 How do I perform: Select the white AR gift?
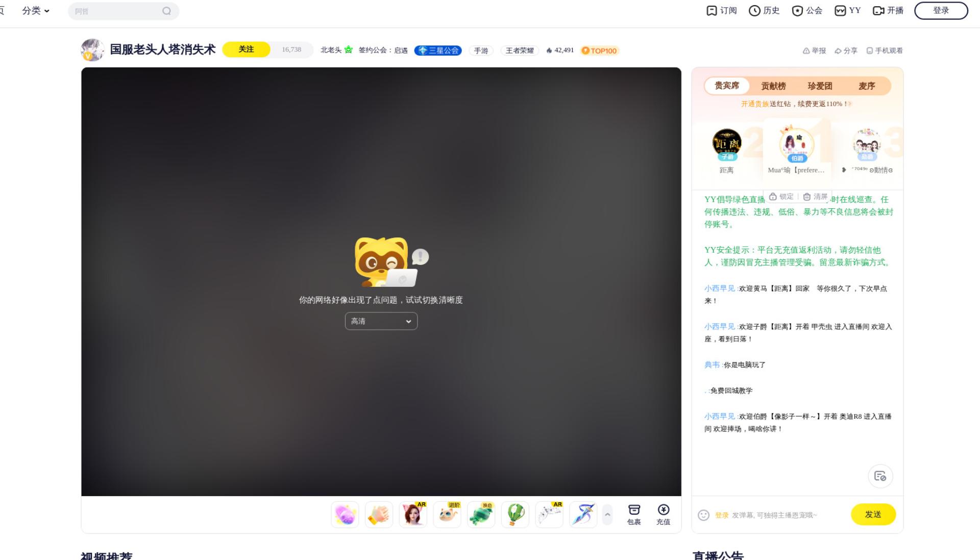[x=549, y=515]
